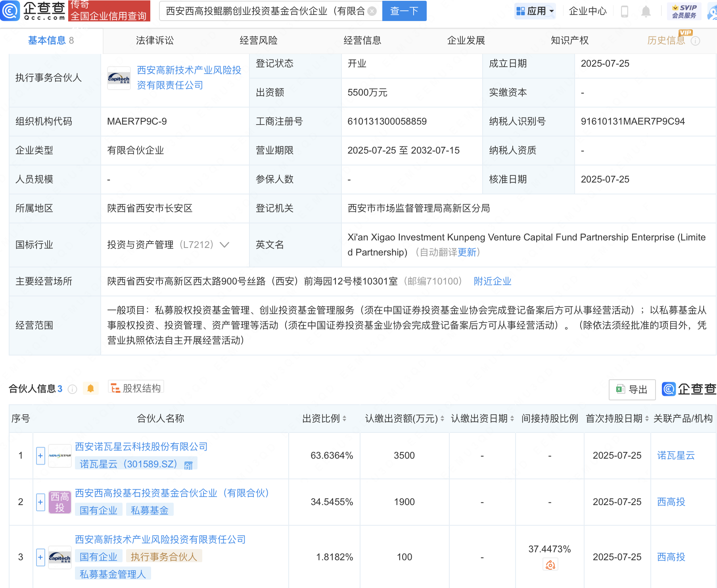Expand partner row 西安西高投基石投资基金
The image size is (717, 588).
[40, 502]
